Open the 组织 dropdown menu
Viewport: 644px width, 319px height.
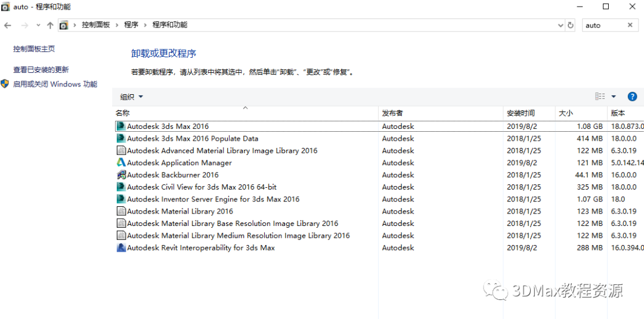[x=131, y=97]
